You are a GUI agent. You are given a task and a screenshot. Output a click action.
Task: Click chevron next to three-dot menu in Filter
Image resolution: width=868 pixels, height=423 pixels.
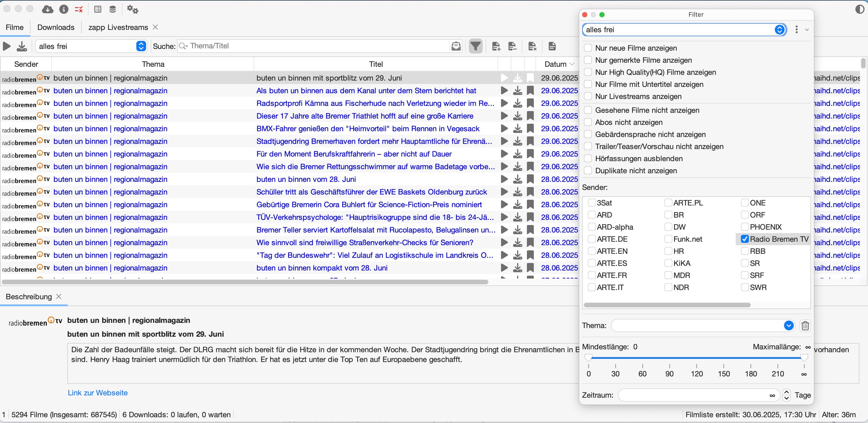pos(807,30)
